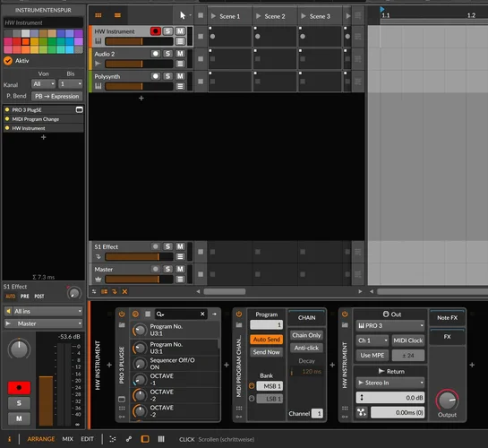Open the PRO 3 MIDI output dropdown
Screen dimensions: 488x448
(x=390, y=325)
